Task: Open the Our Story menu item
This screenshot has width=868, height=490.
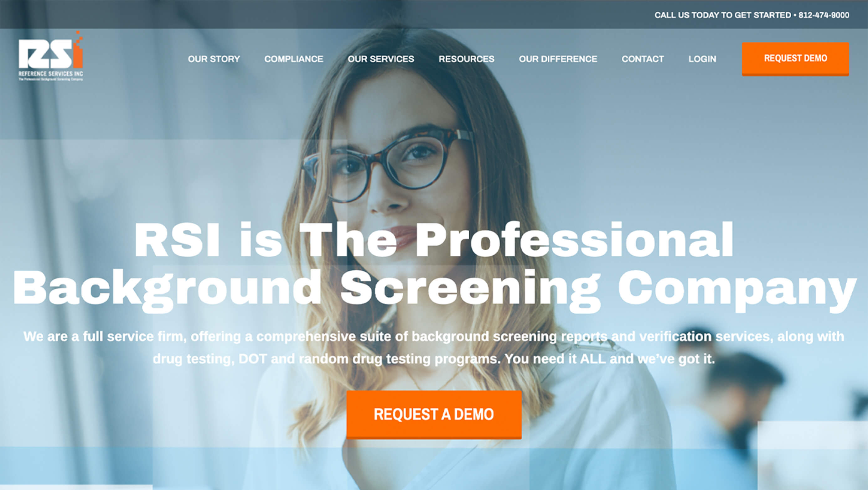Action: tap(214, 59)
